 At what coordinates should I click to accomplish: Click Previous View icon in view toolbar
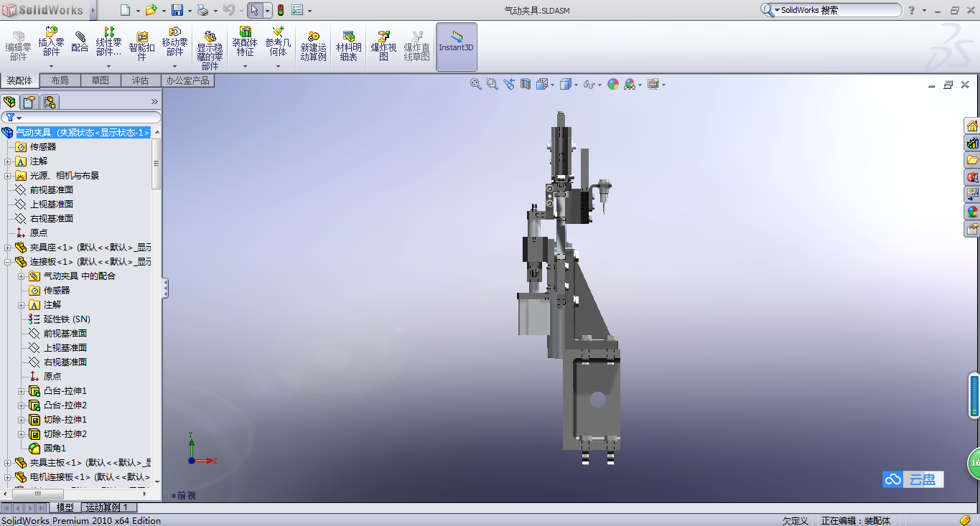pyautogui.click(x=509, y=84)
